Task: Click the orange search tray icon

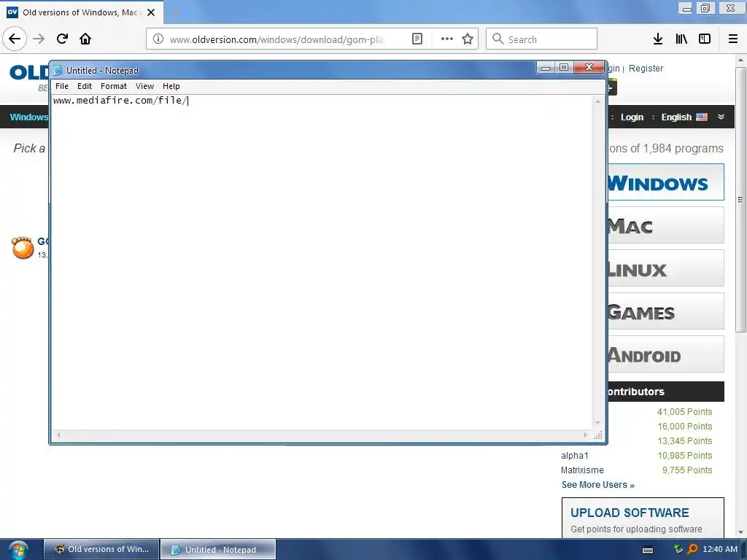Action: click(x=692, y=549)
